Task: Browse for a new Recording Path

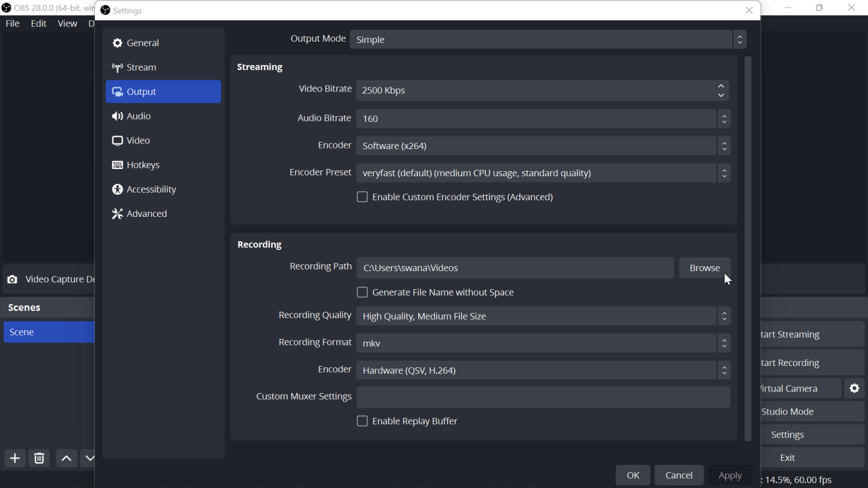Action: click(x=704, y=267)
